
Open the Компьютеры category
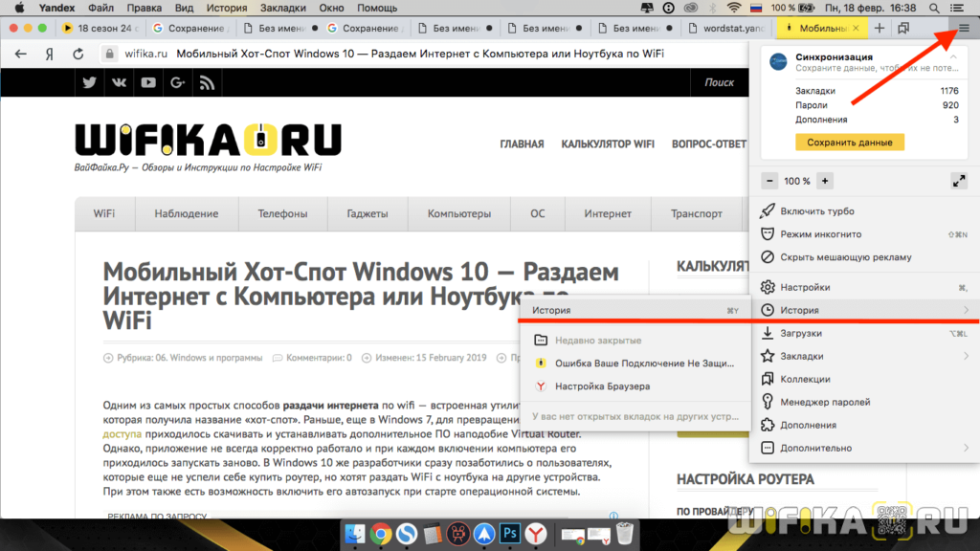pos(459,213)
